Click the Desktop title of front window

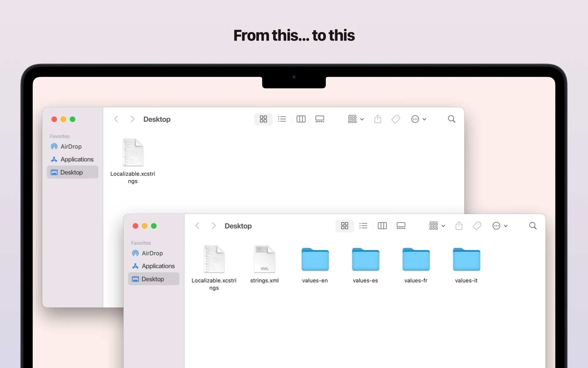pyautogui.click(x=238, y=226)
